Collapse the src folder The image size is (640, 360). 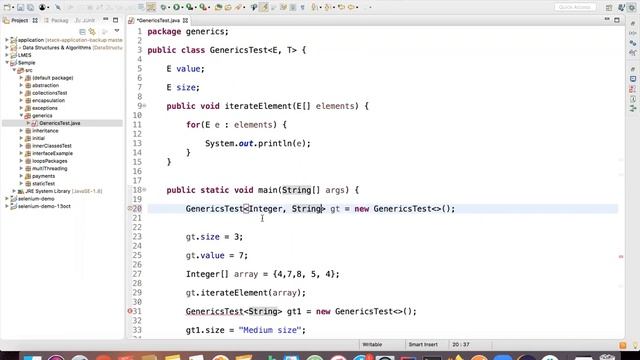pyautogui.click(x=14, y=70)
